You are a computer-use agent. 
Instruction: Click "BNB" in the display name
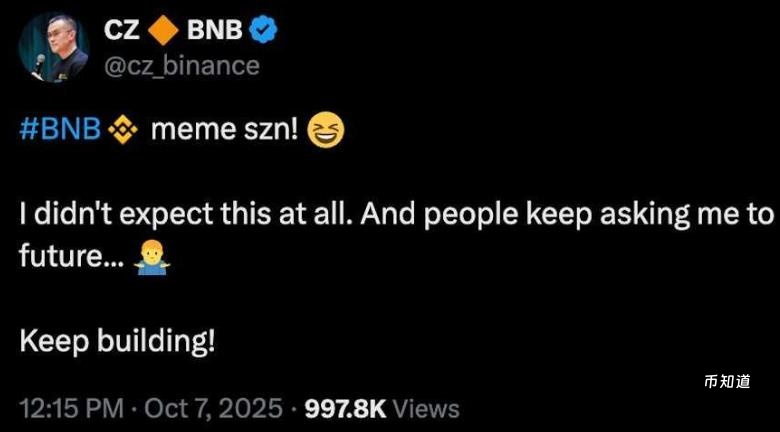(214, 31)
